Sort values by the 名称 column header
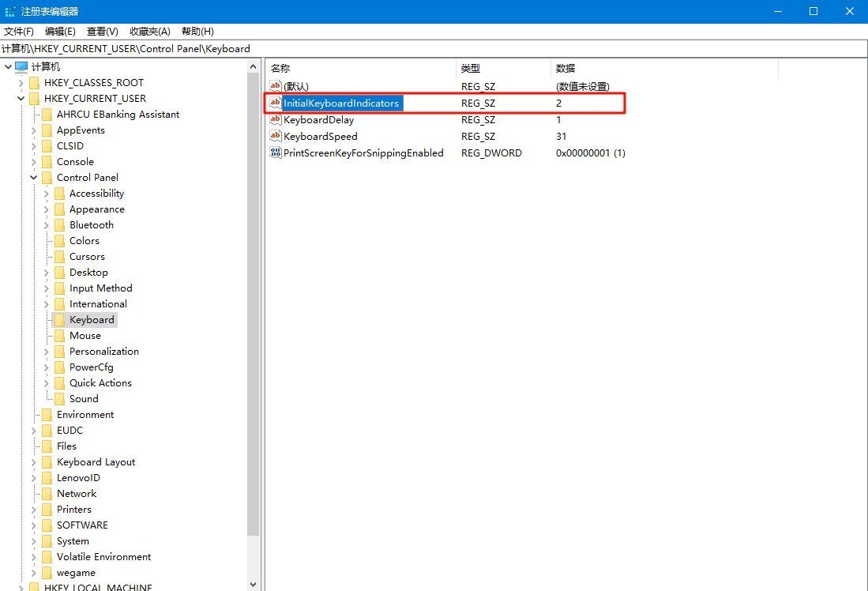 362,68
